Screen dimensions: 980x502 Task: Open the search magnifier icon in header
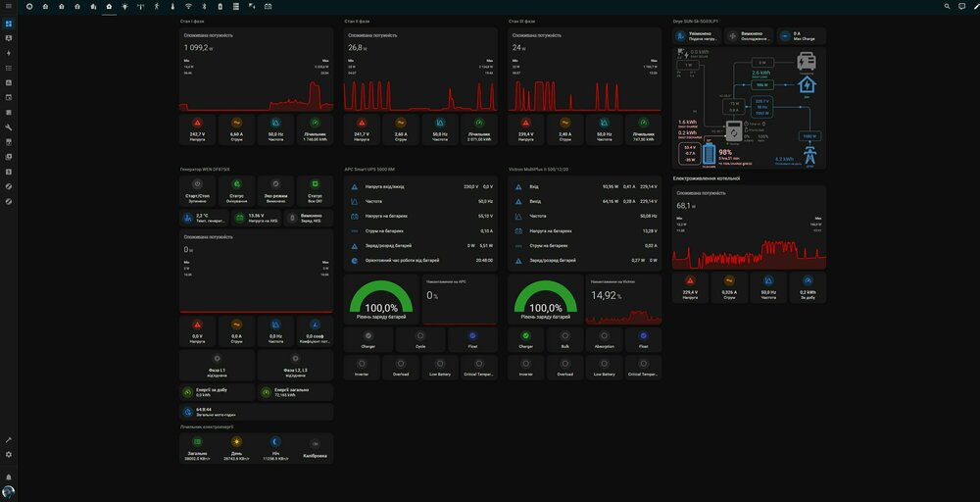[947, 7]
